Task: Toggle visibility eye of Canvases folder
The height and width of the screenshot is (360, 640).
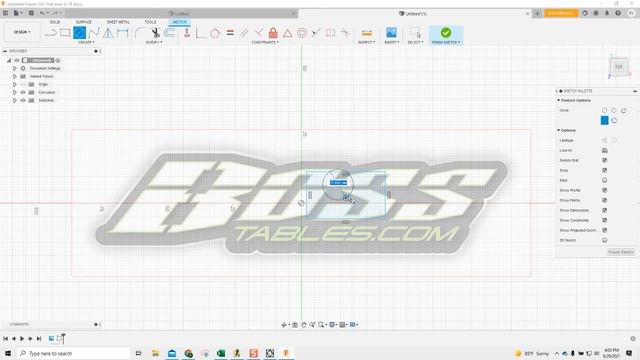Action: point(23,92)
